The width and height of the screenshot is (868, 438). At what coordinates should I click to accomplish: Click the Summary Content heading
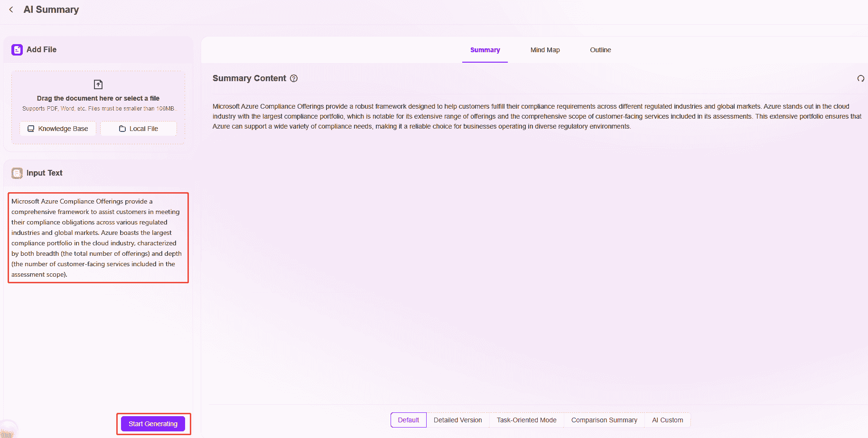(249, 78)
